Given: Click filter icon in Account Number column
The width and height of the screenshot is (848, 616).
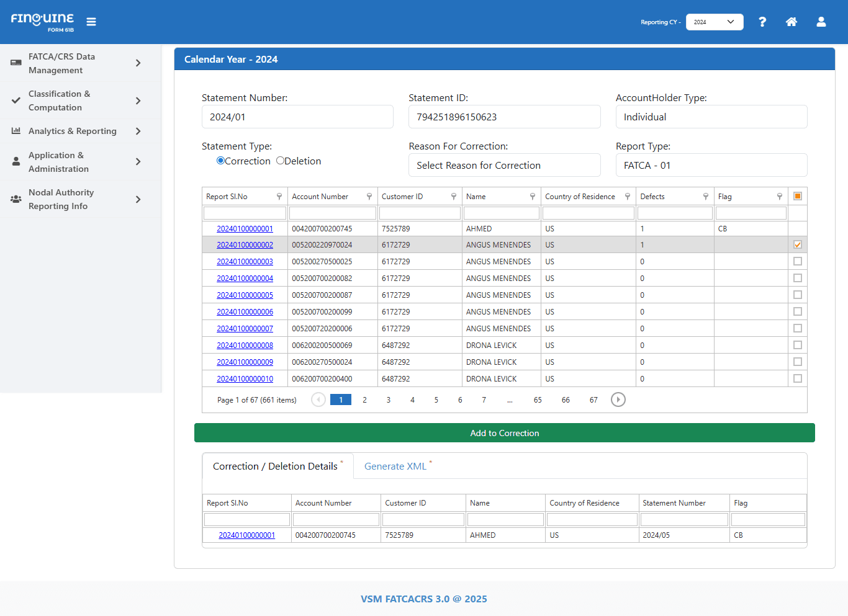Looking at the screenshot, I should coord(369,197).
